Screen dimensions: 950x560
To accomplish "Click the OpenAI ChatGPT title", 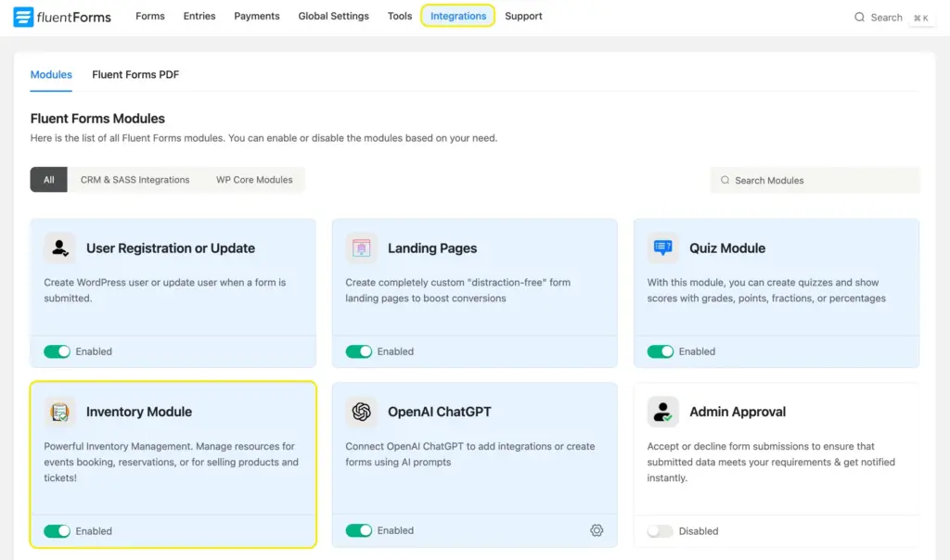I will tap(439, 412).
